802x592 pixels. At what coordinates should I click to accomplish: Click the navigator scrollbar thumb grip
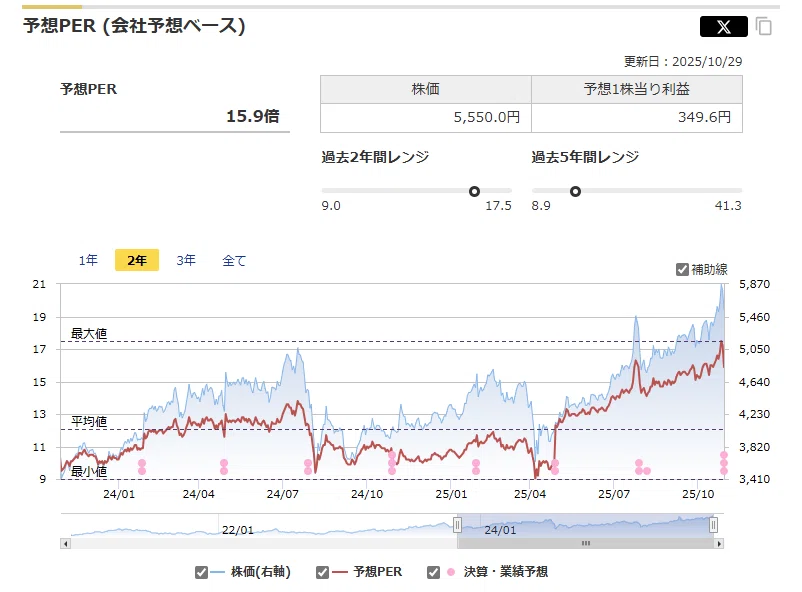click(x=586, y=543)
